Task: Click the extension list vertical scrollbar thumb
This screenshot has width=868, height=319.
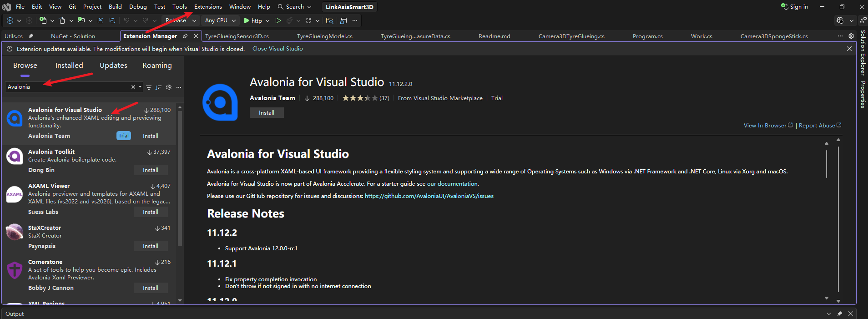Action: [x=180, y=177]
